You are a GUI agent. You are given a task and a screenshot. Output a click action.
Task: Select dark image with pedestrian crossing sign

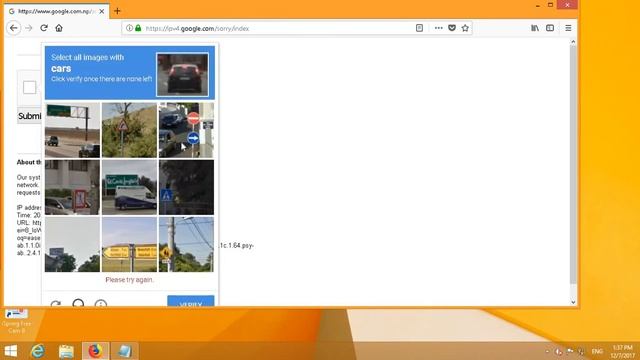point(186,187)
